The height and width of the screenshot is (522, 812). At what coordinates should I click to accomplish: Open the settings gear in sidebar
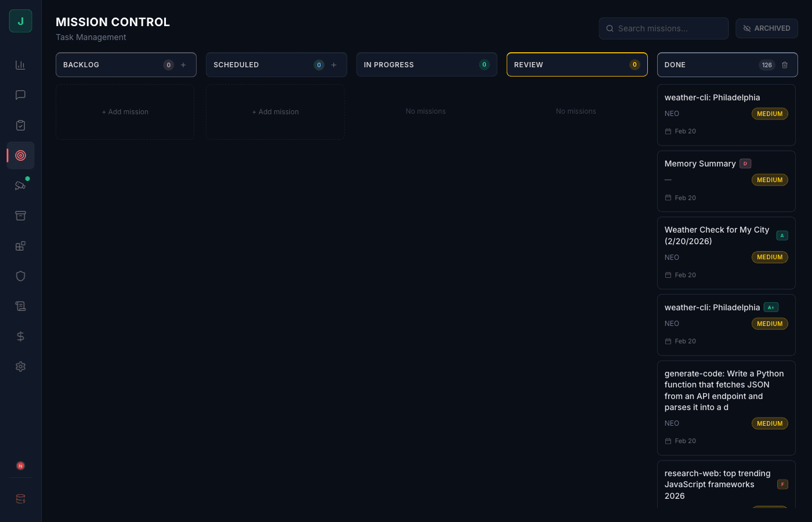click(20, 367)
